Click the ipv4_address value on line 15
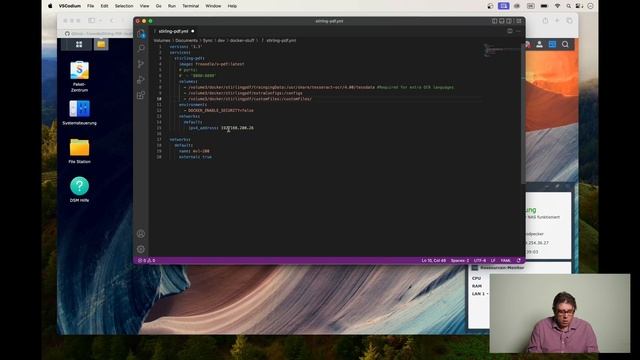The width and height of the screenshot is (640, 360). tap(237, 128)
